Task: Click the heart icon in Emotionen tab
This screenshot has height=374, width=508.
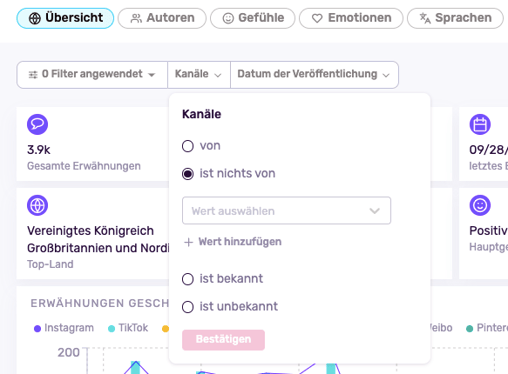Action: 317,18
